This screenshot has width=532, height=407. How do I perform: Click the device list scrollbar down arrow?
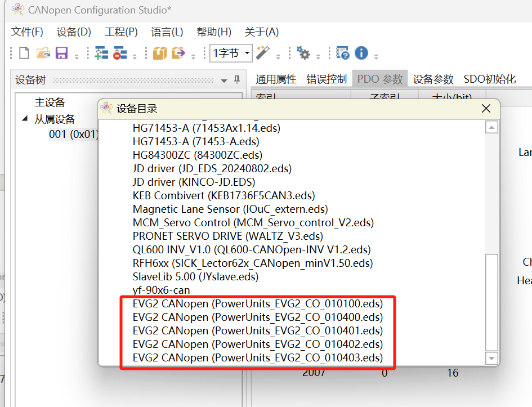(x=491, y=358)
